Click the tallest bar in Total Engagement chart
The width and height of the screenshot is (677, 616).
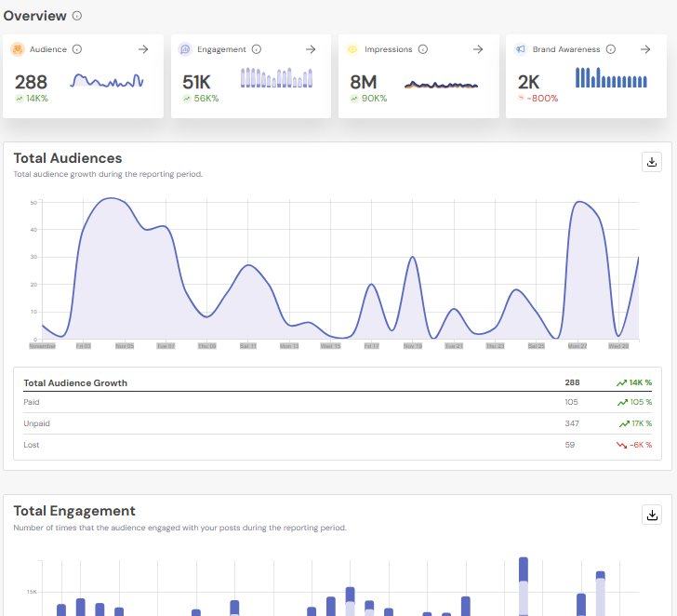coord(524,586)
